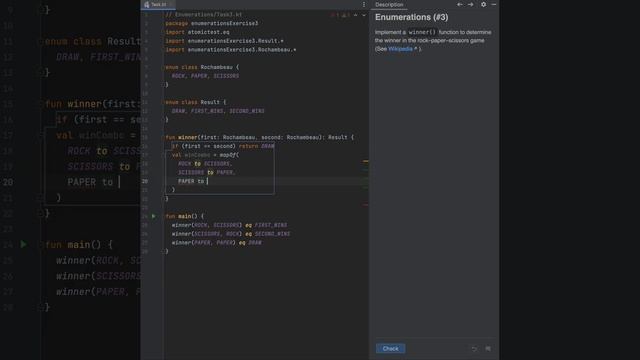Viewport: 640px width, 360px height.
Task: Click the red error stripe mark on editor scrollbar
Action: click(x=365, y=205)
